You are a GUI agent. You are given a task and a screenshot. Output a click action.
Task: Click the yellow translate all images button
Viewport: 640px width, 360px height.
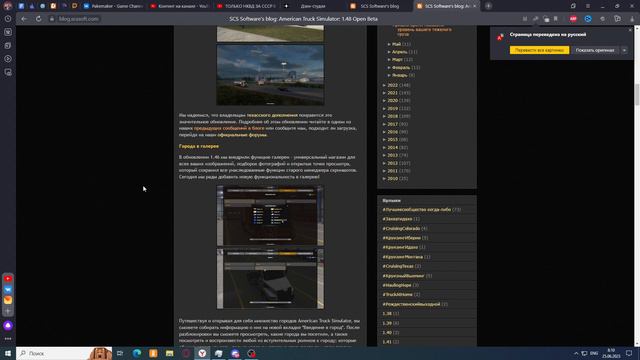(539, 50)
